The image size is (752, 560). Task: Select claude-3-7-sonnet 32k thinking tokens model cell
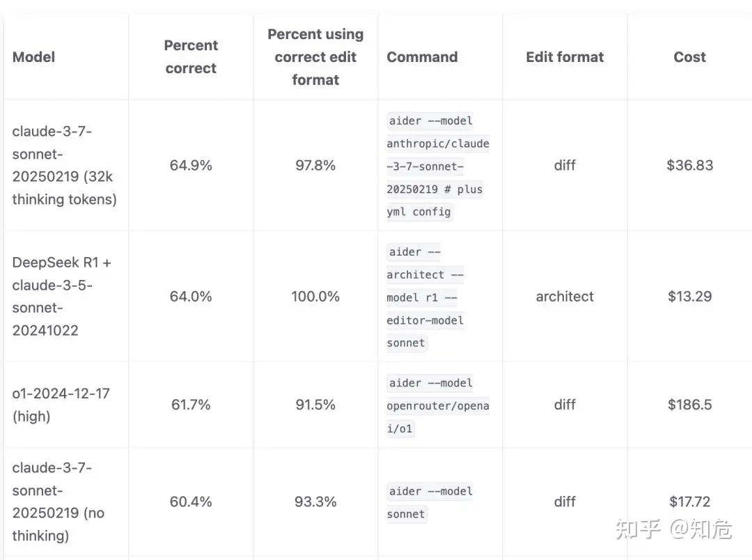click(65, 165)
